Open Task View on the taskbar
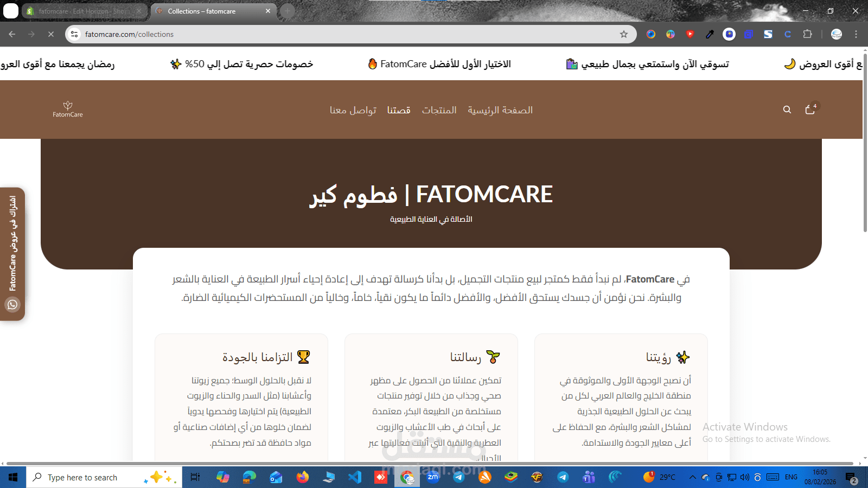The image size is (868, 488). tap(195, 477)
